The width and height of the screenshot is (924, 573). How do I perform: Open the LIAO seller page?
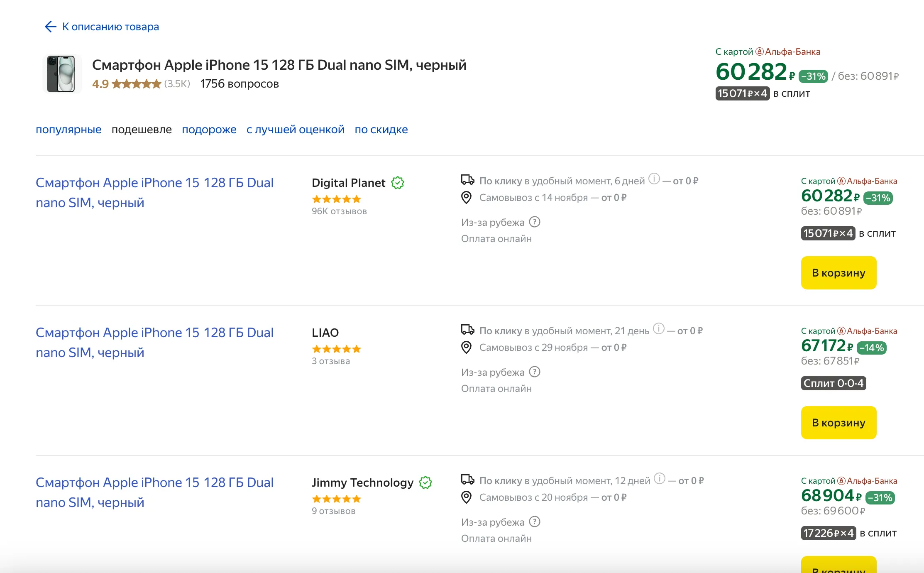tap(325, 333)
